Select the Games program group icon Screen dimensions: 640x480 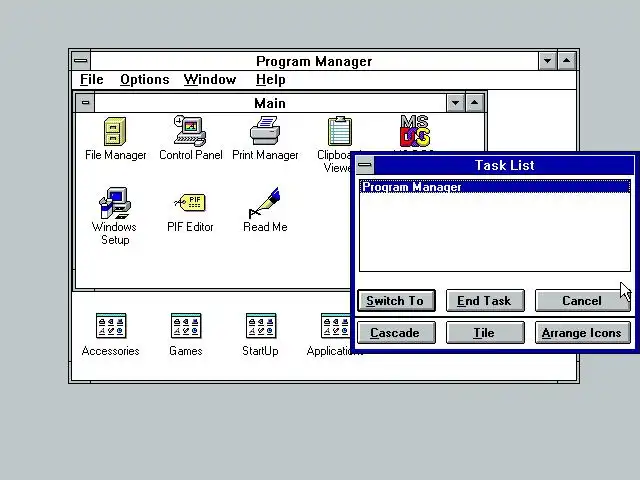186,326
